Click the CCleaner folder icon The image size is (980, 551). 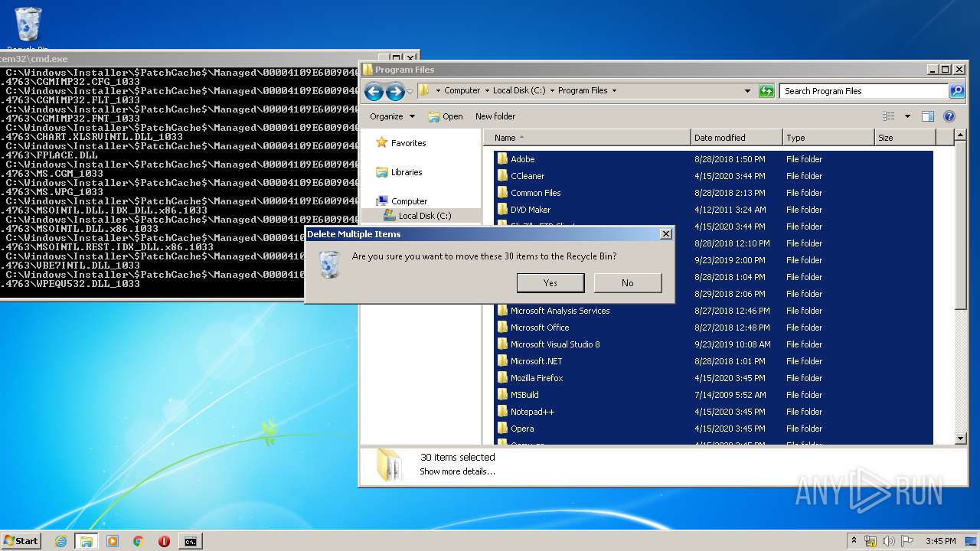[502, 176]
